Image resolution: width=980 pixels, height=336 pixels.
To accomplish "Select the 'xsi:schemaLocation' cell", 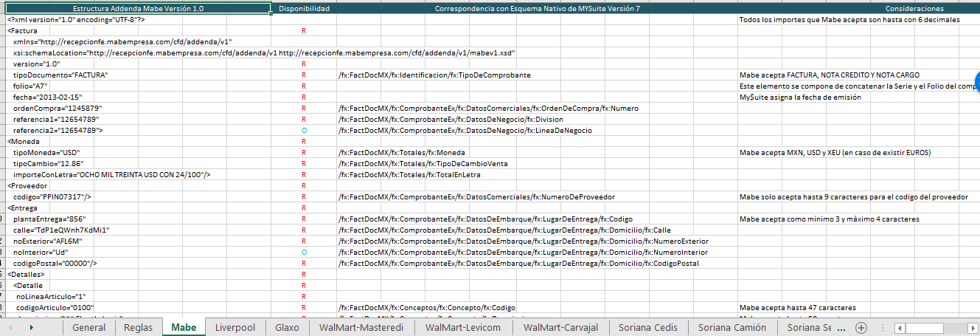I will (x=263, y=53).
